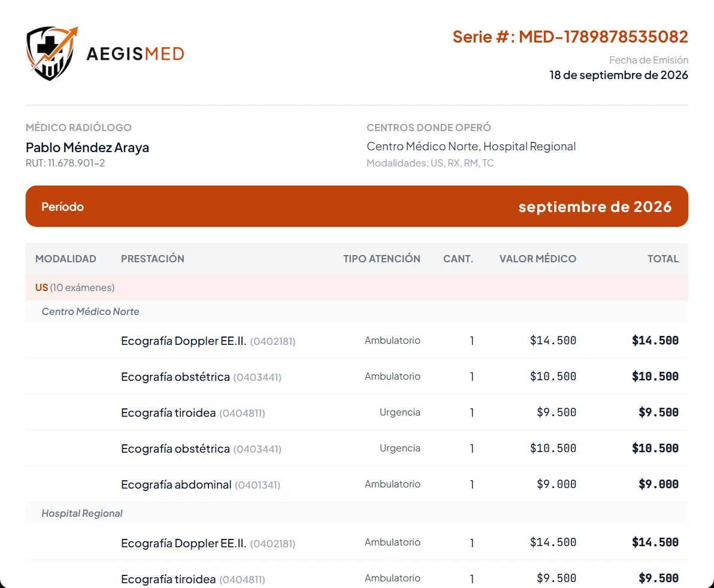Click 'septiembre de 2026' in the orange banner
This screenshot has height=588, width=714.
[x=595, y=207]
